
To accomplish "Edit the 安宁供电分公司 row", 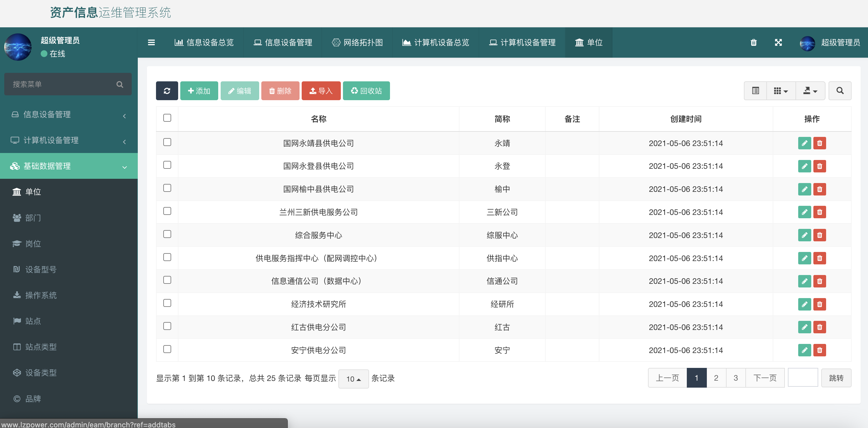I will pos(804,350).
